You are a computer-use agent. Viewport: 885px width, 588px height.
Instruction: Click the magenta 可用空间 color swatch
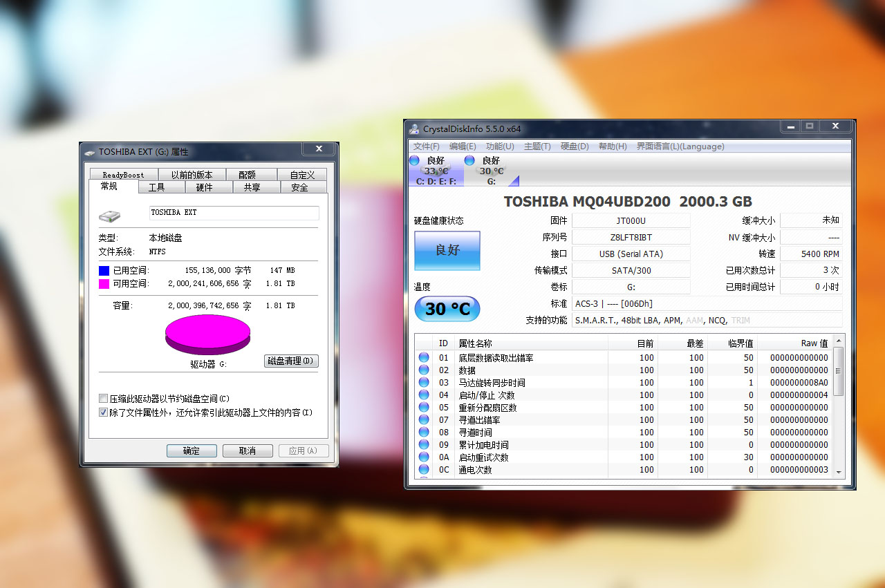pyautogui.click(x=104, y=283)
